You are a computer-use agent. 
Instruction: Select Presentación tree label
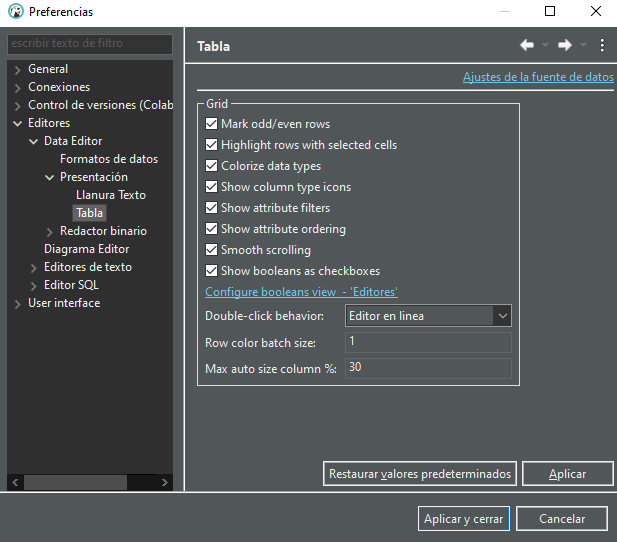(x=94, y=177)
